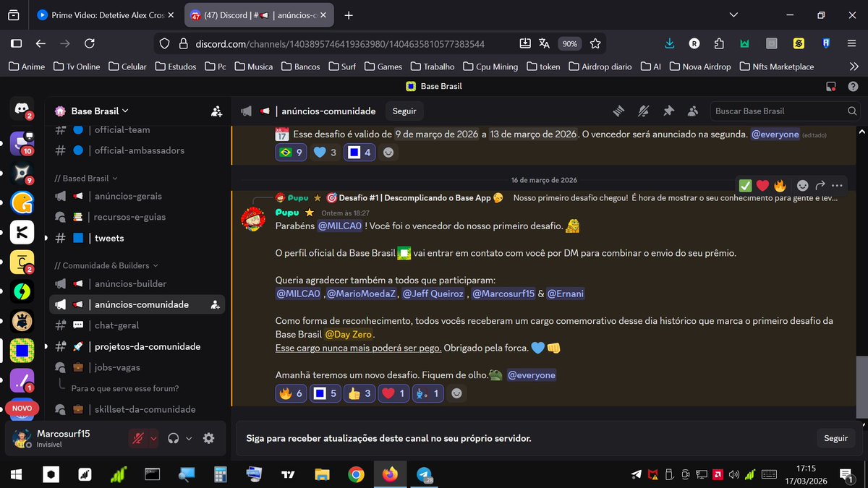Open the Telegram taskbar icon
868x488 pixels.
tap(423, 475)
